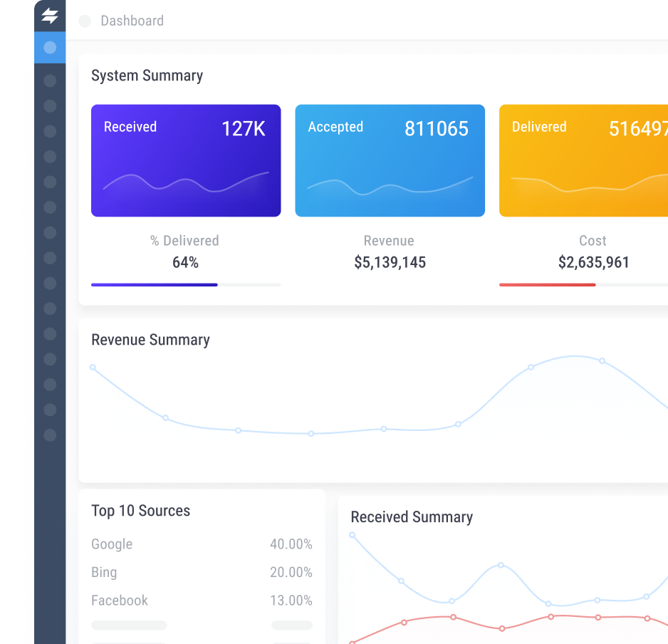Screen dimensions: 668x644
Task: Select the blue Received 127K card
Action: pos(186,160)
